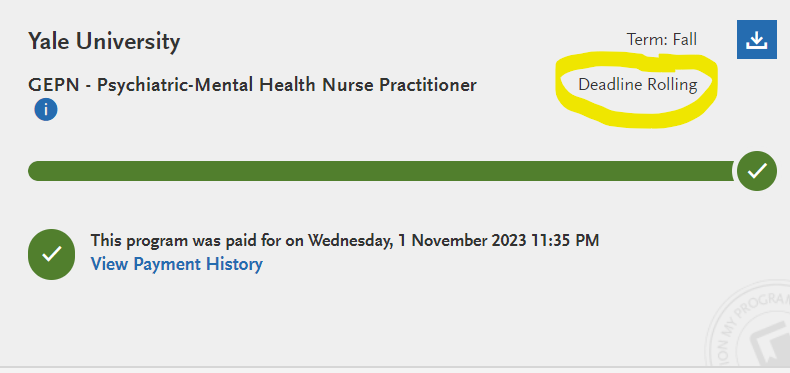790x373 pixels.
Task: Click the checkmark circle ending the progress bar
Action: point(757,171)
